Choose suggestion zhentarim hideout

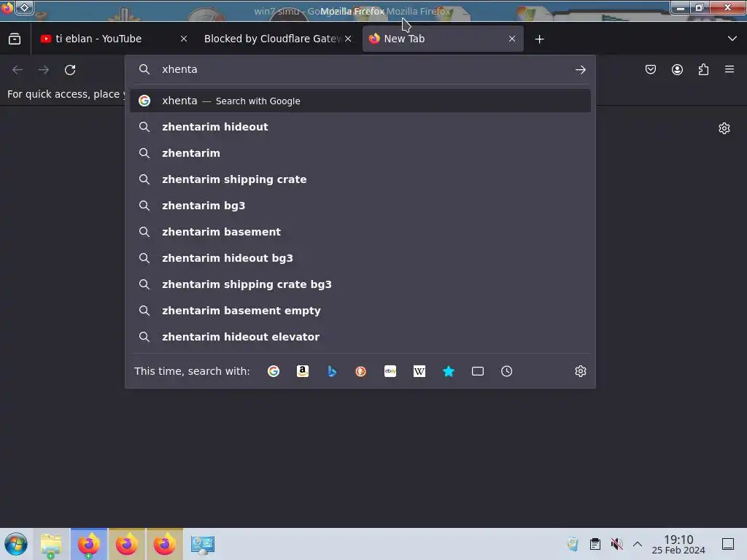360,127
